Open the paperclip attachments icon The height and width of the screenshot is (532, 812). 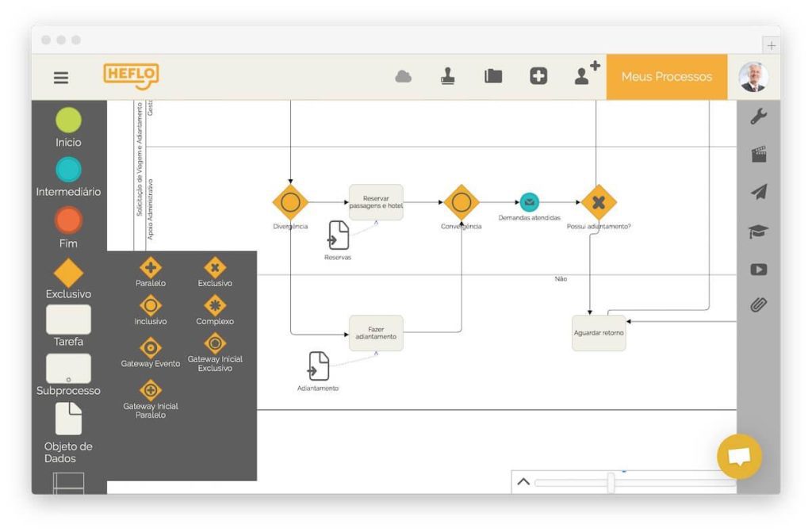(758, 304)
